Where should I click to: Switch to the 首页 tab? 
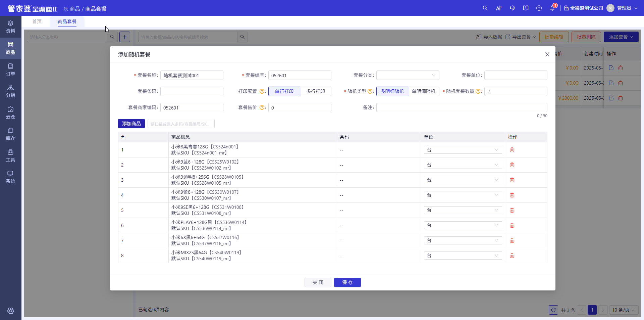coord(37,21)
